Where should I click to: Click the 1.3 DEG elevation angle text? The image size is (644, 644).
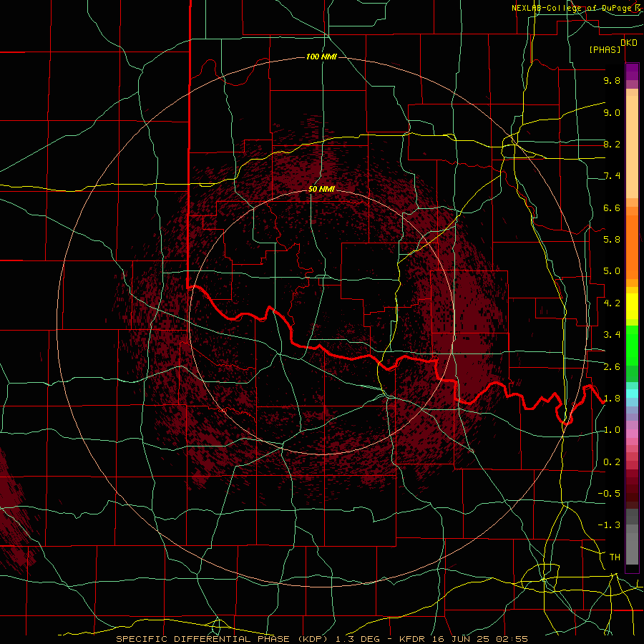click(x=358, y=639)
